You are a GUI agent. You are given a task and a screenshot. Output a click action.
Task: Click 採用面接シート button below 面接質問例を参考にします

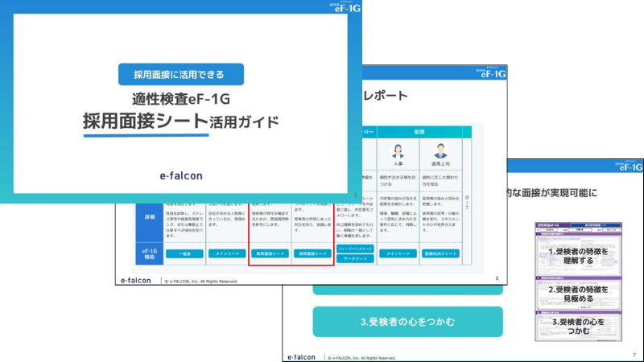tap(270, 254)
